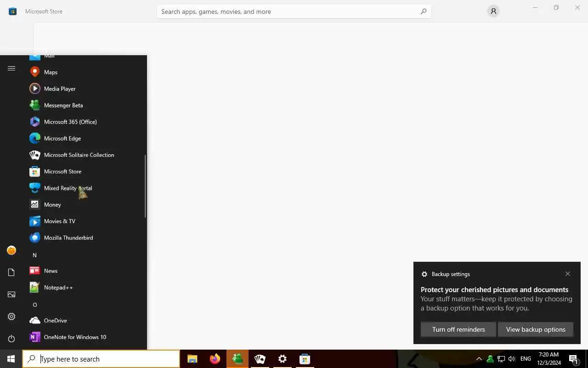This screenshot has width=588, height=368.
Task: Click the green messenger taskbar icon
Action: [x=237, y=359]
